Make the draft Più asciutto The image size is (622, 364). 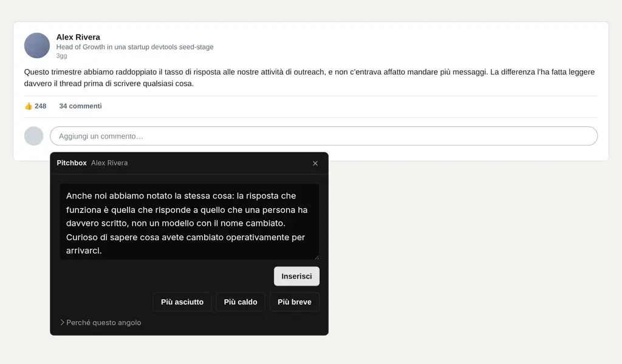[182, 302]
